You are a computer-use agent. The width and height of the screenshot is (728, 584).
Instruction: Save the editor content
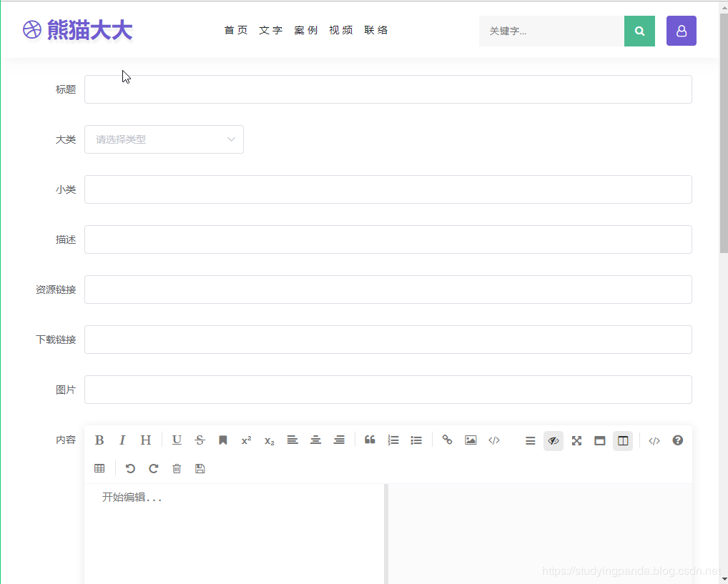(x=200, y=468)
